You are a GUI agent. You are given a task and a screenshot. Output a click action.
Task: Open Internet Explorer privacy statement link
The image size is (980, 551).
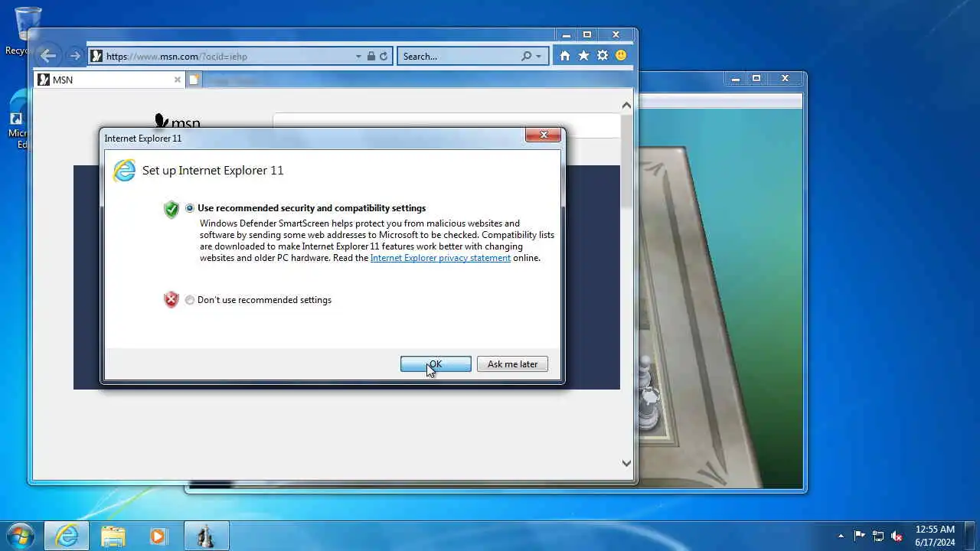[x=440, y=258]
